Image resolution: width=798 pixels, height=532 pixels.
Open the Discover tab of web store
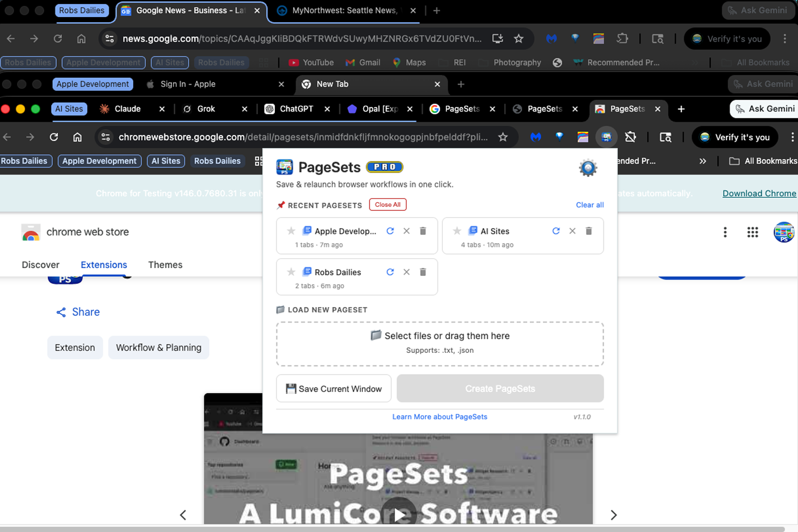41,264
